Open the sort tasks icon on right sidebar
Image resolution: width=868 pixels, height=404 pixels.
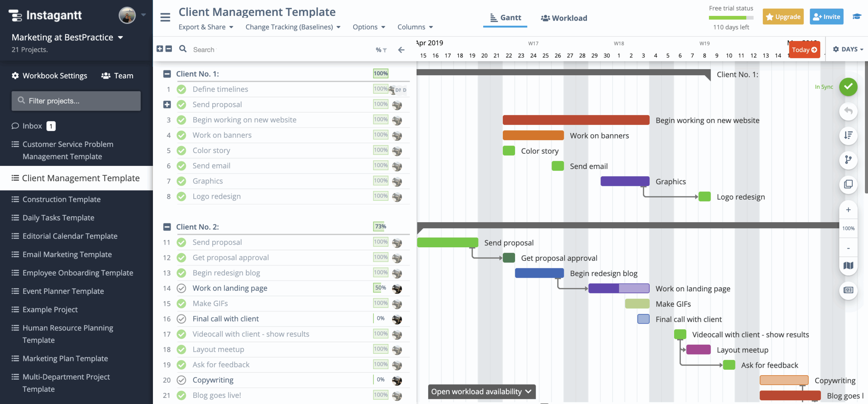[x=848, y=136]
